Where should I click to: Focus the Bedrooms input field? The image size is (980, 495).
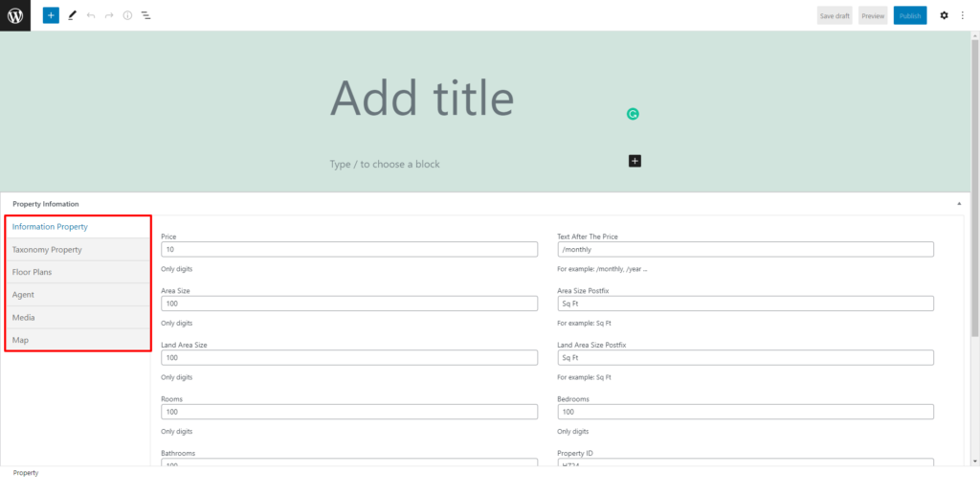(746, 412)
